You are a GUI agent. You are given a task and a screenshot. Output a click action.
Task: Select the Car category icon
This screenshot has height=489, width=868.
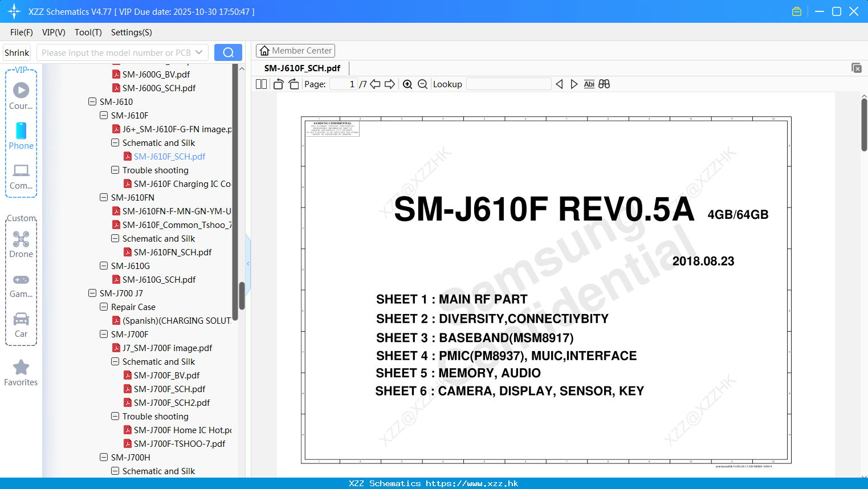[21, 325]
